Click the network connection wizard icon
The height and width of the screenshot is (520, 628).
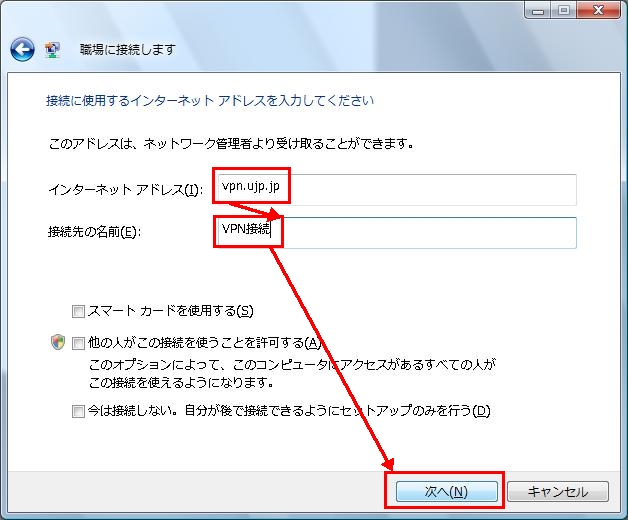[52, 50]
